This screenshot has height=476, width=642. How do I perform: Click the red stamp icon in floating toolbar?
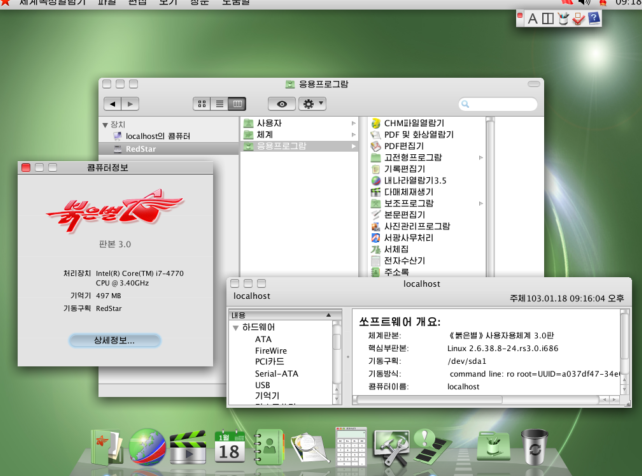click(579, 19)
